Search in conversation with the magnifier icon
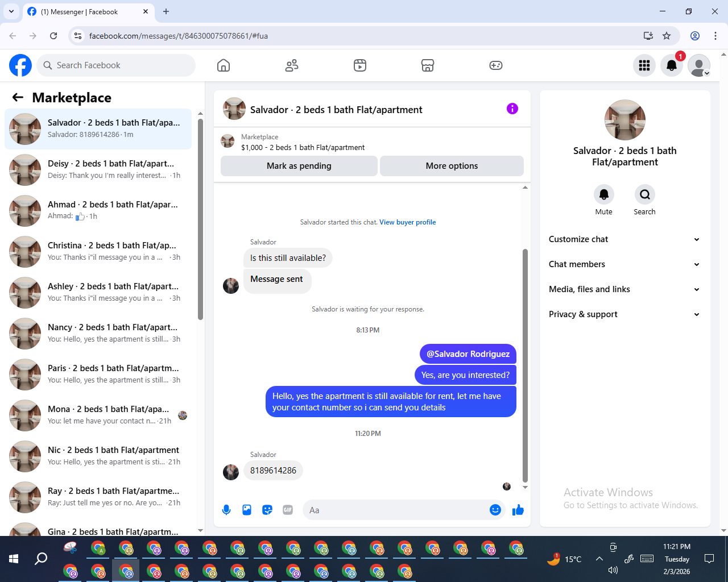 (x=645, y=194)
